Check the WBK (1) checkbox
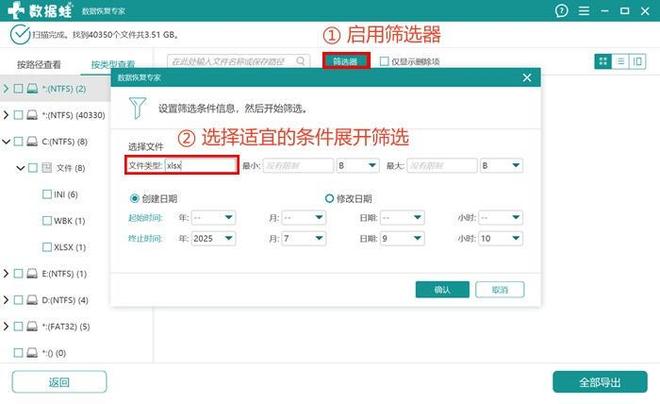The width and height of the screenshot is (660, 404). coord(47,221)
